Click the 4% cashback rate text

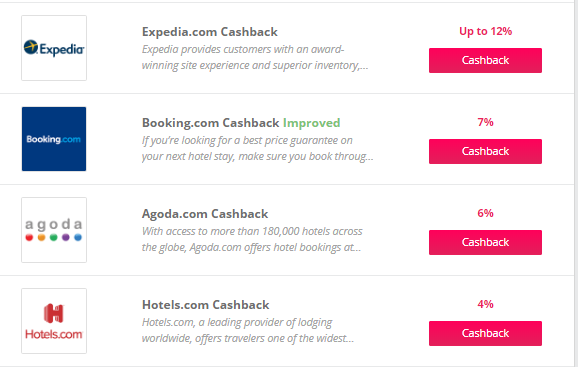[485, 304]
